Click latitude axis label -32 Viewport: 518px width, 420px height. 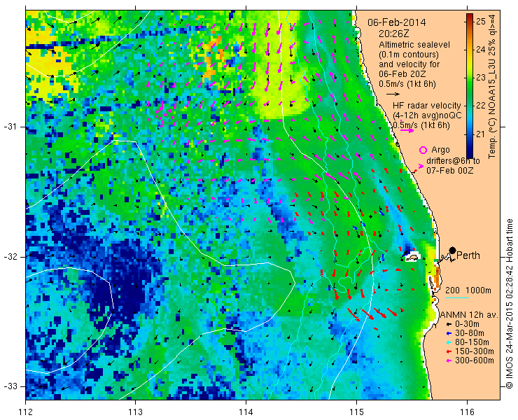pos(10,257)
